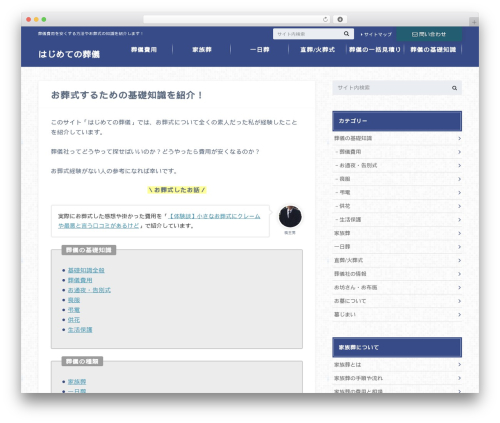This screenshot has height=423, width=500.
Task: Open 家族葬の手順や流れ in the sidebar
Action: [397, 378]
